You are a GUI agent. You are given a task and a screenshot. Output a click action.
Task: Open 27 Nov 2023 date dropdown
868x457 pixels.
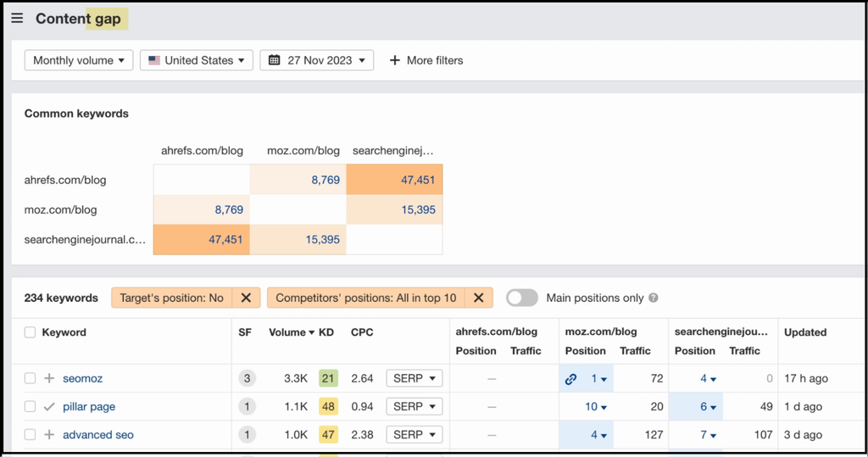point(317,60)
